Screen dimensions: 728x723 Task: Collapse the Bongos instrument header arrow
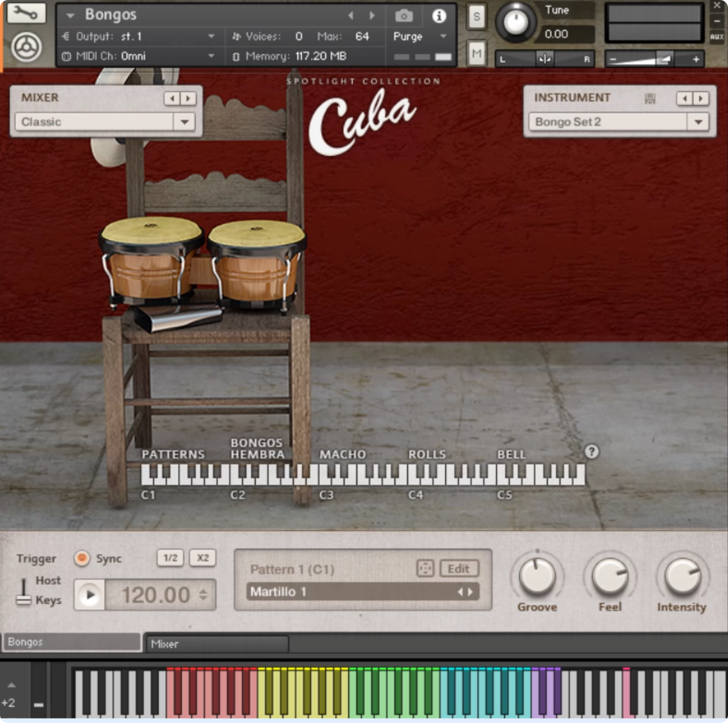(71, 16)
